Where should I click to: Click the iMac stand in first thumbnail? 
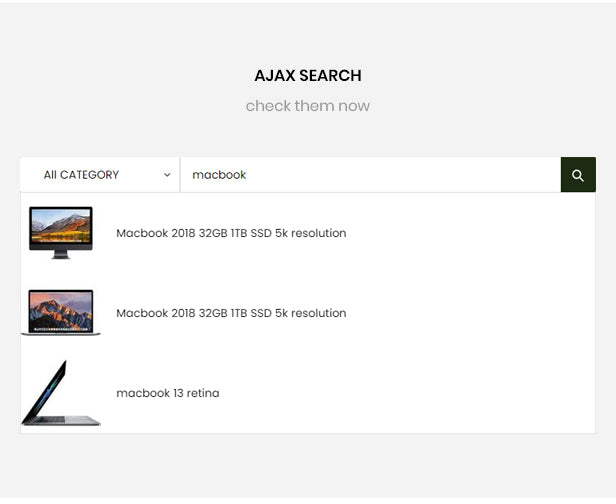click(x=60, y=255)
